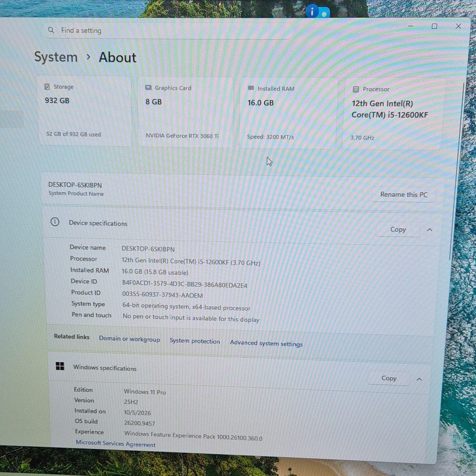The height and width of the screenshot is (476, 476).
Task: Select the 932 GB storage value
Action: click(57, 100)
